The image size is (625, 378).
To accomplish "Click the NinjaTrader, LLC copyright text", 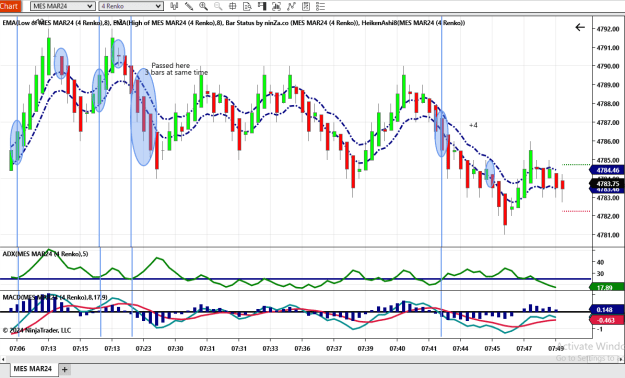I will [37, 331].
